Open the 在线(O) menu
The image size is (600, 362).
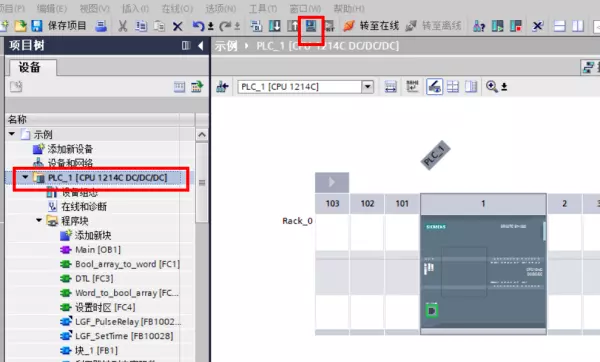(x=177, y=8)
